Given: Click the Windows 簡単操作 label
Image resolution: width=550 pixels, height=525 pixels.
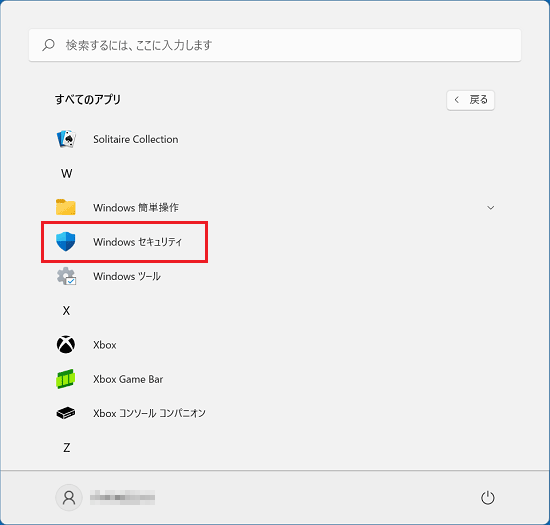Looking at the screenshot, I should click(x=136, y=208).
